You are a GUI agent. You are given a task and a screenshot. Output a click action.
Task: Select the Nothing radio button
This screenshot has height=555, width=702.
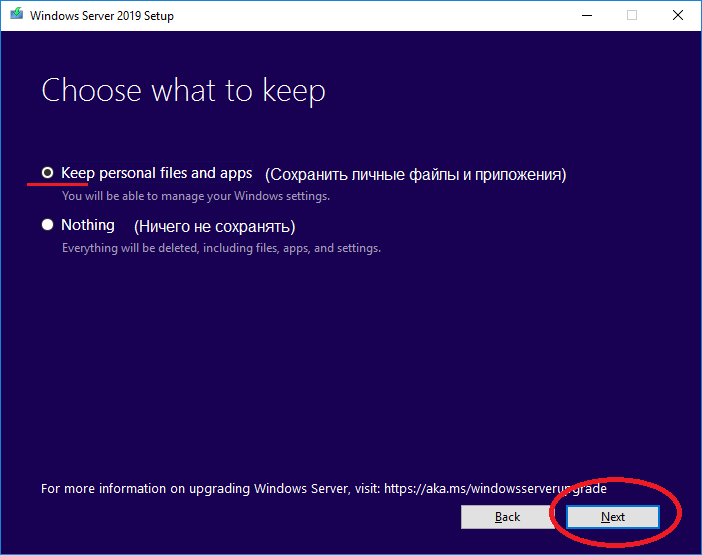[47, 225]
